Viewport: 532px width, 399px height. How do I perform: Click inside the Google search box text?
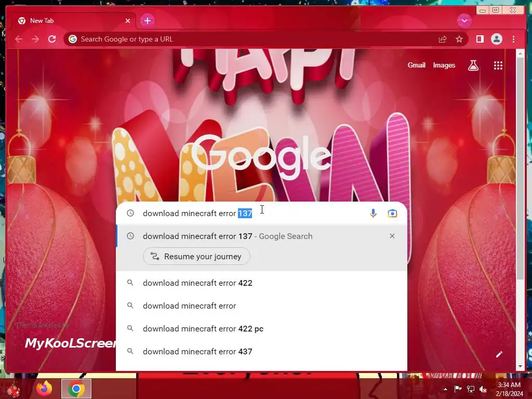pyautogui.click(x=197, y=214)
